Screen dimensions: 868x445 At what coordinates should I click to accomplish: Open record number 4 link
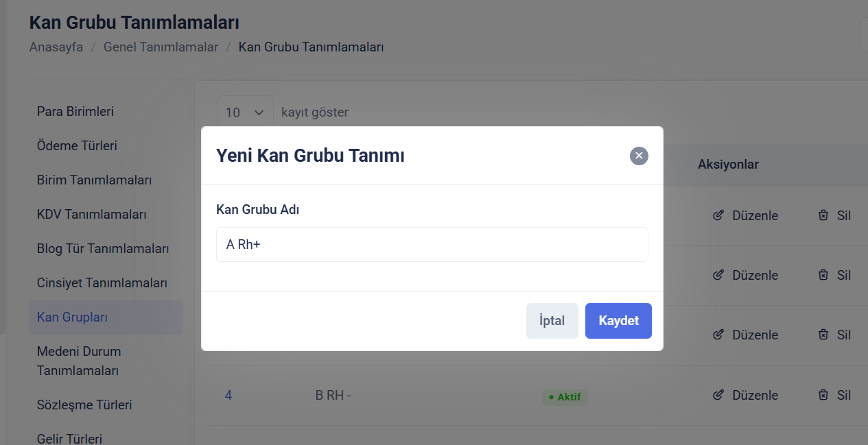point(228,395)
